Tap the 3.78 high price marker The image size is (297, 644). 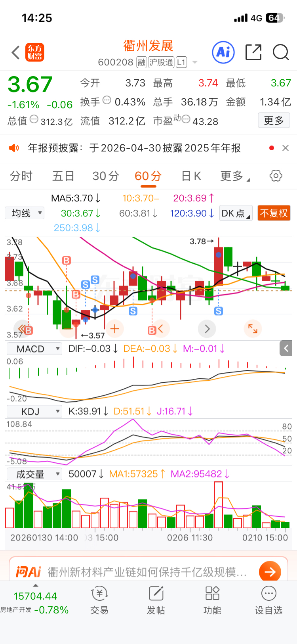[x=202, y=241]
